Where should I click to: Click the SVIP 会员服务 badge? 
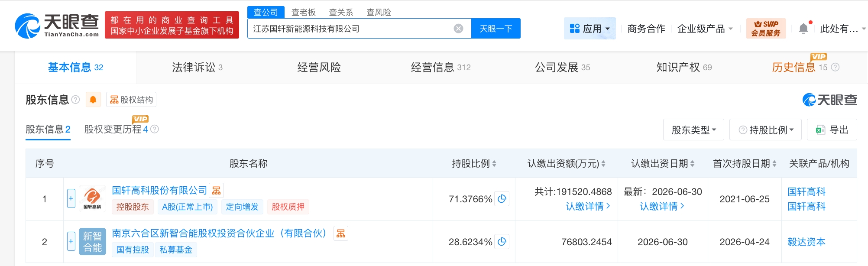765,29
